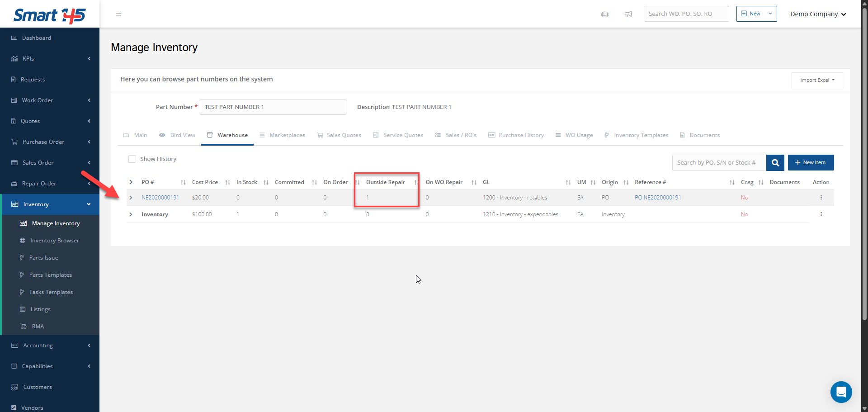Sort table by Cost Price column
Viewport: 868px width, 412px height.
click(227, 182)
